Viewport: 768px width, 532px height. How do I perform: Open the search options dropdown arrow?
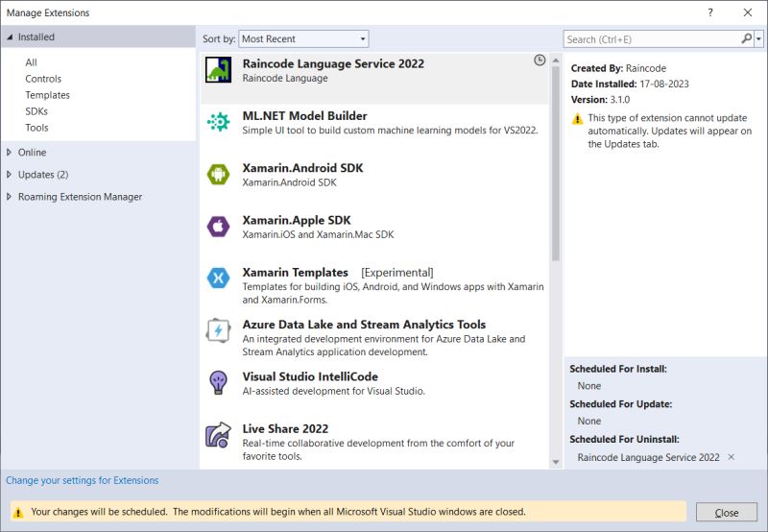tap(758, 38)
